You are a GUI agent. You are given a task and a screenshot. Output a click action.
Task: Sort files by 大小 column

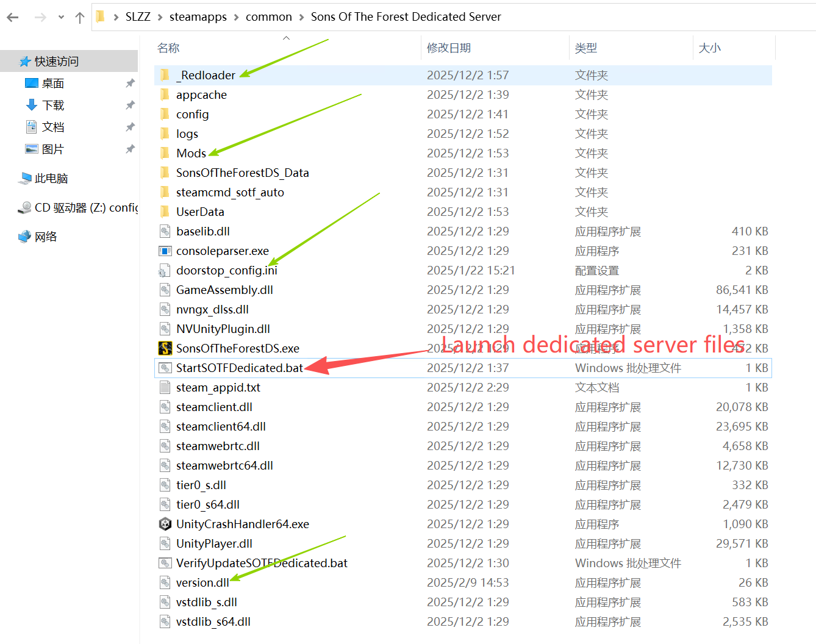(709, 48)
